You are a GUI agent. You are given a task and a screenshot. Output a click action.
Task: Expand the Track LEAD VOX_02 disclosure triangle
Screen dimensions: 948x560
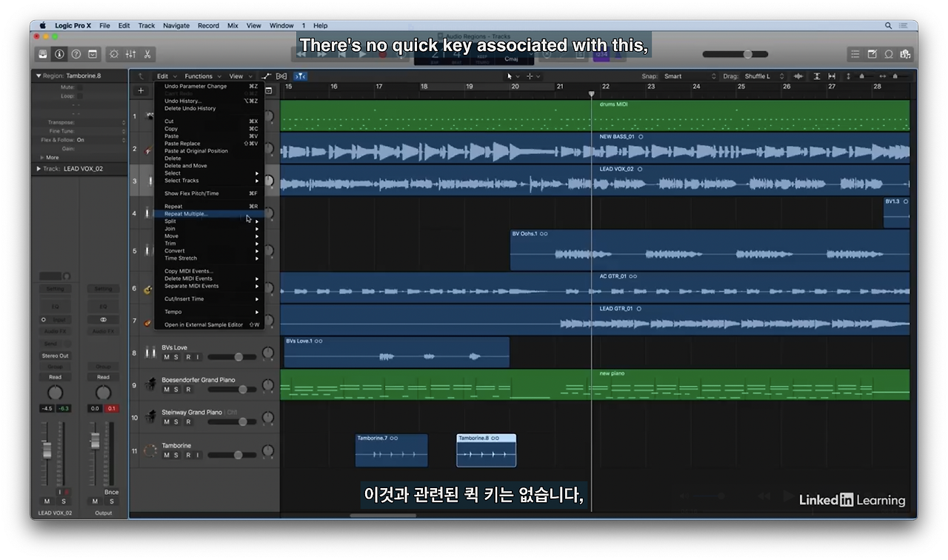pos(39,169)
